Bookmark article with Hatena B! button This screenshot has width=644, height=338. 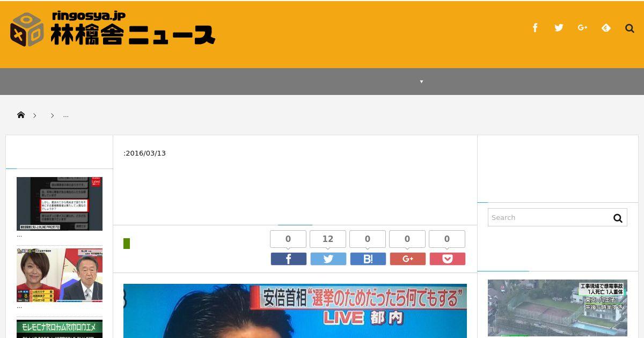coord(368,259)
